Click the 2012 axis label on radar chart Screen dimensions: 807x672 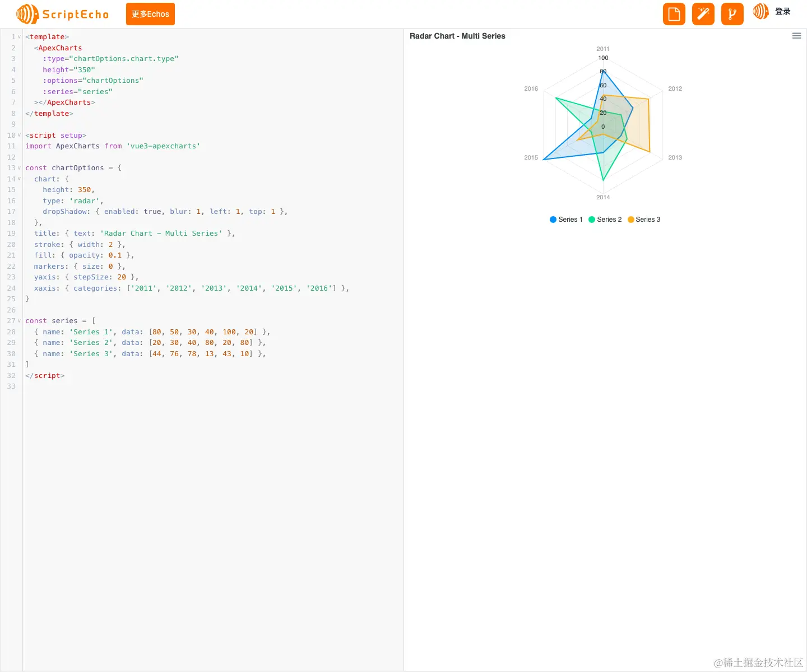point(675,88)
